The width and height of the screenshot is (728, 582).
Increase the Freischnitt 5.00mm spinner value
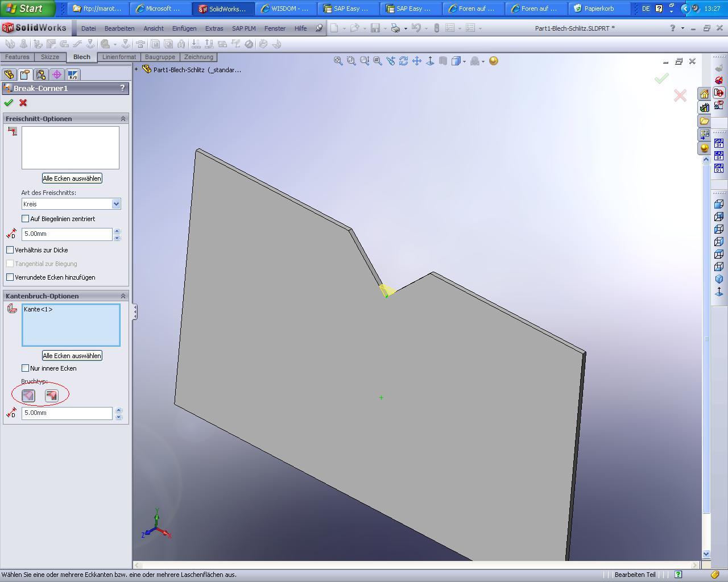click(x=117, y=231)
